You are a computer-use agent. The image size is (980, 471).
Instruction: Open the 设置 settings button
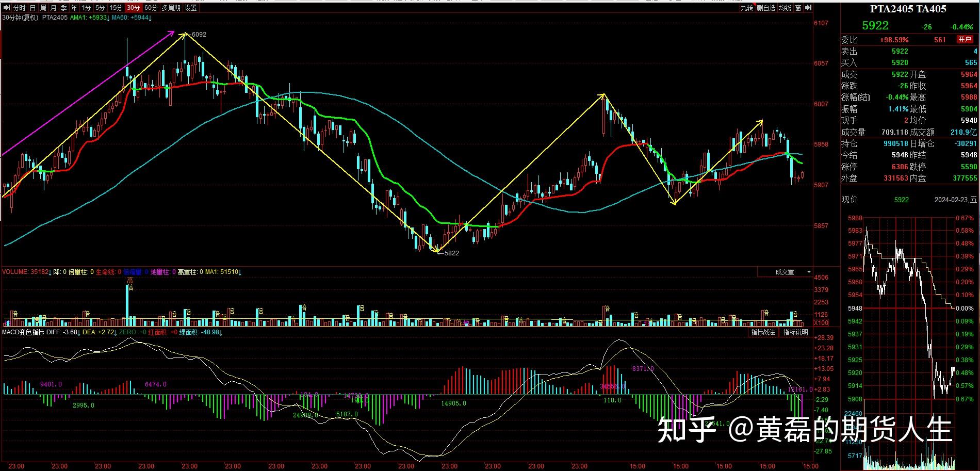[190, 8]
